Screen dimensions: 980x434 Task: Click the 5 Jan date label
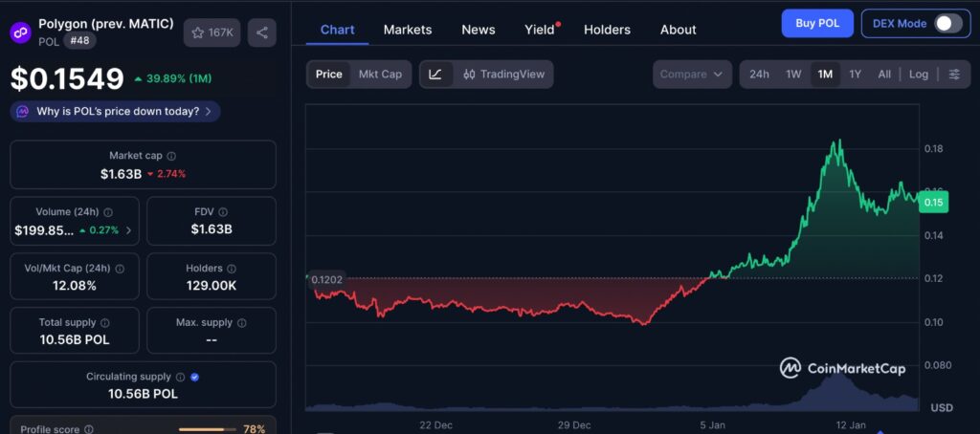712,425
